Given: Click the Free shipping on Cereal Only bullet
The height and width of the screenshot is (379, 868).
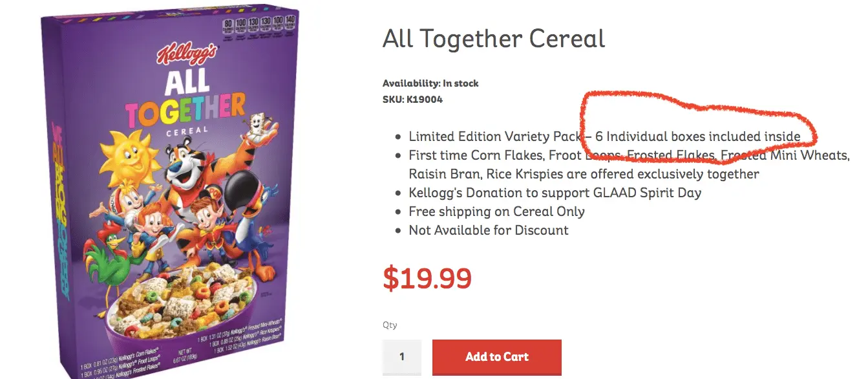Looking at the screenshot, I should coord(496,211).
